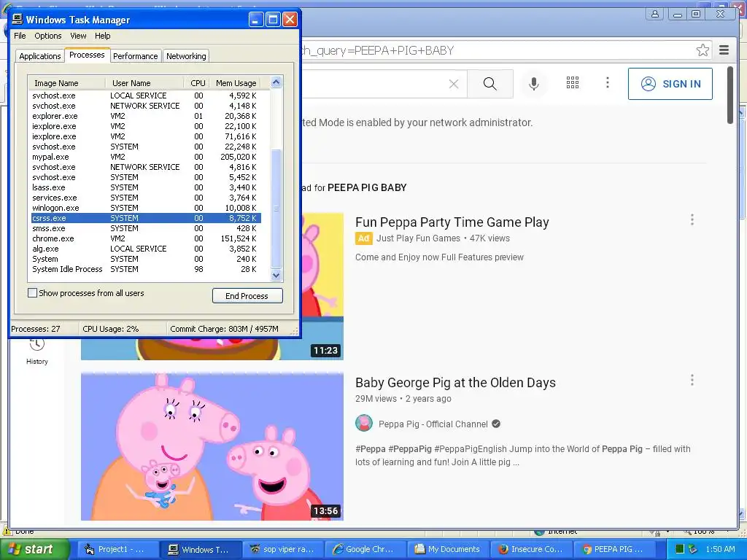Switch to Networking tab
Screen dimensions: 747x560
[x=186, y=55]
